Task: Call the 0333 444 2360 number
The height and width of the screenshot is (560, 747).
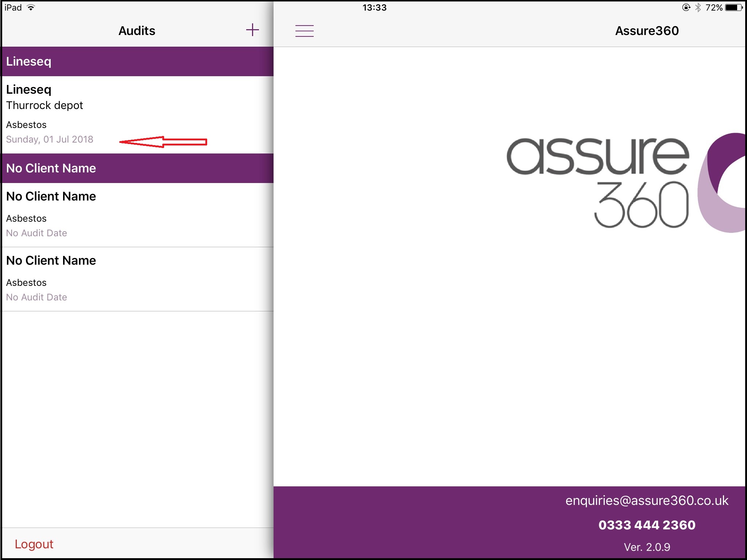Action: point(646,525)
